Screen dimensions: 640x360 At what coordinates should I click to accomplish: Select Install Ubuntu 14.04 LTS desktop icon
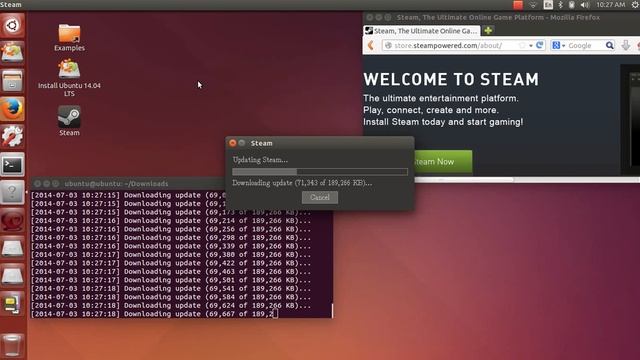69,78
